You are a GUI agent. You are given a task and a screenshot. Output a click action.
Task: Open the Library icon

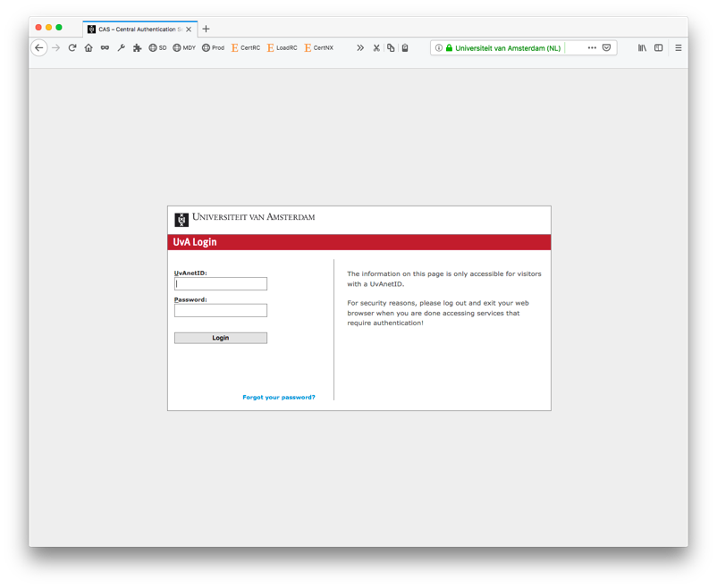(x=642, y=47)
